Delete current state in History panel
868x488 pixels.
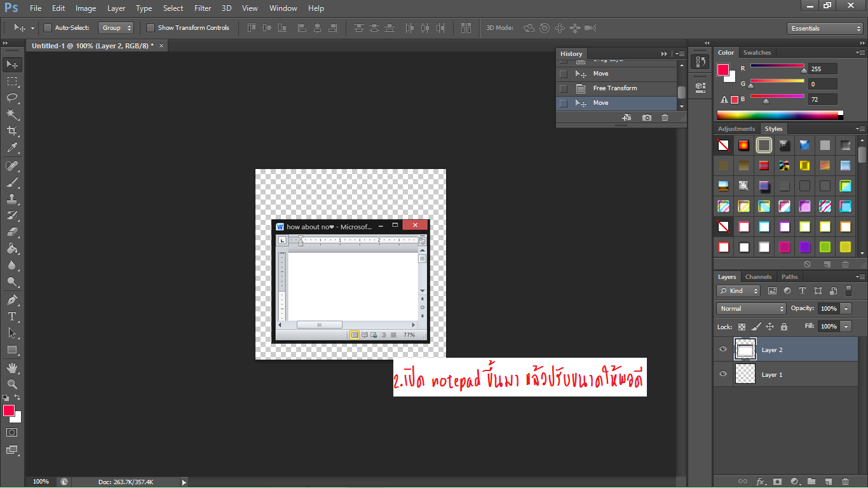click(665, 118)
